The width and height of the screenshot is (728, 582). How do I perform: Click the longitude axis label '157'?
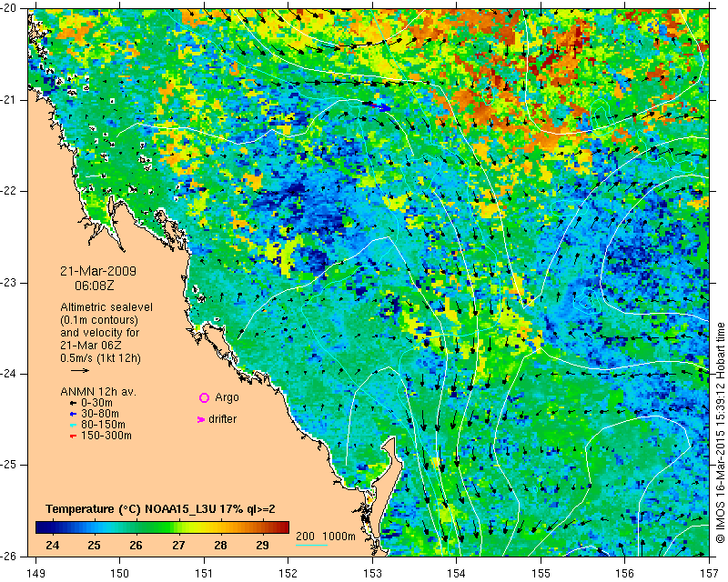point(710,574)
